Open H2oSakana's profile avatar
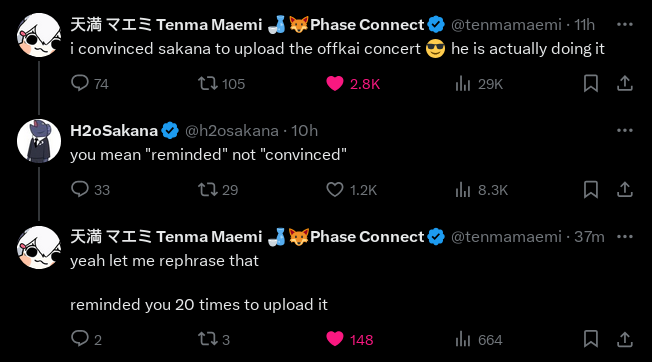This screenshot has width=652, height=362. click(x=39, y=141)
